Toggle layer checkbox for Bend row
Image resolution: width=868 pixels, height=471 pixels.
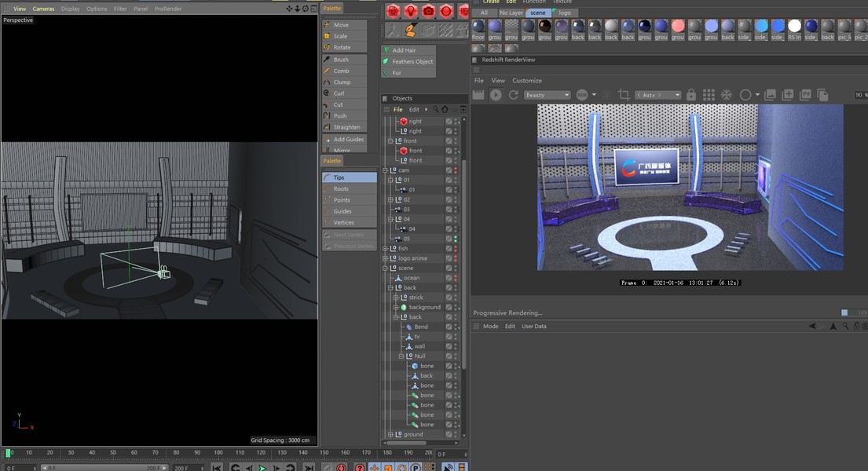pyautogui.click(x=449, y=327)
